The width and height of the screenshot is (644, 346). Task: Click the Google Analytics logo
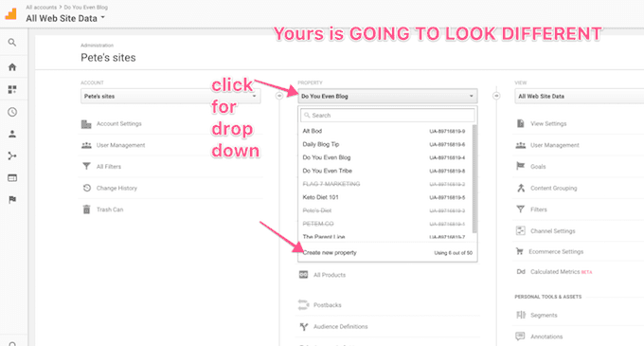coord(11,13)
